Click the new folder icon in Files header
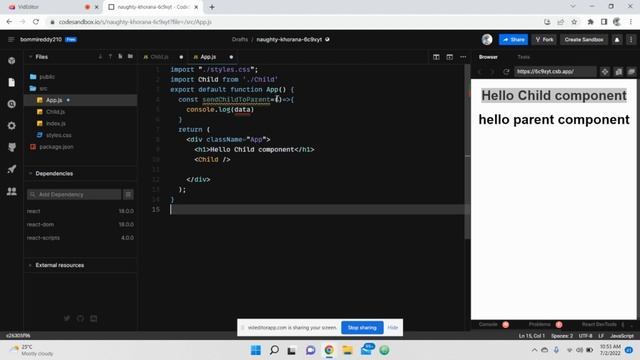 click(x=130, y=57)
